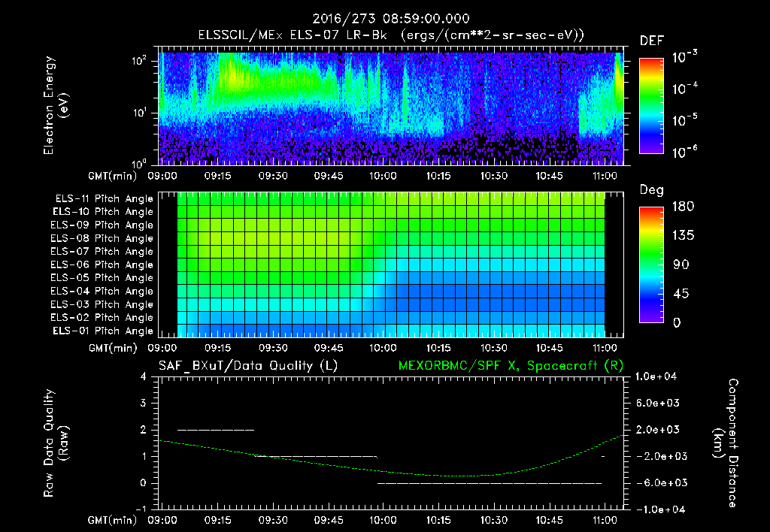
Task: Select 10:45 time label under the electron spectrogram
Action: point(549,176)
